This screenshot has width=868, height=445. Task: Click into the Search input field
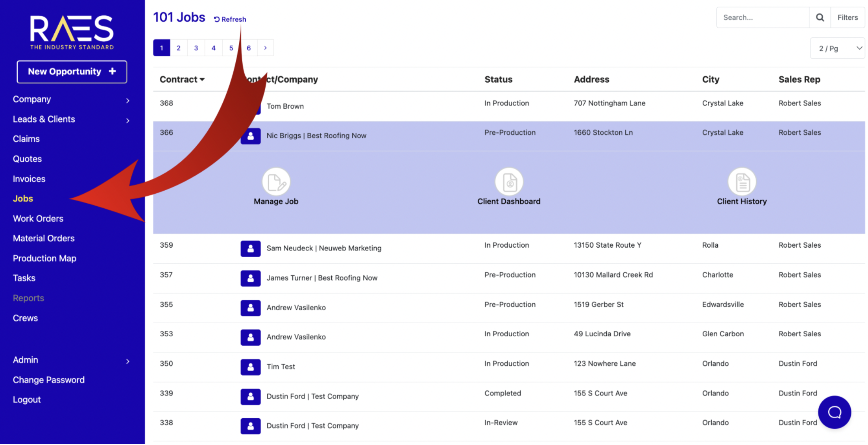tap(763, 17)
